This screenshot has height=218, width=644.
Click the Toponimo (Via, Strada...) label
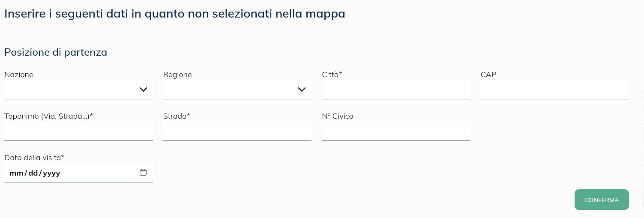pos(48,116)
